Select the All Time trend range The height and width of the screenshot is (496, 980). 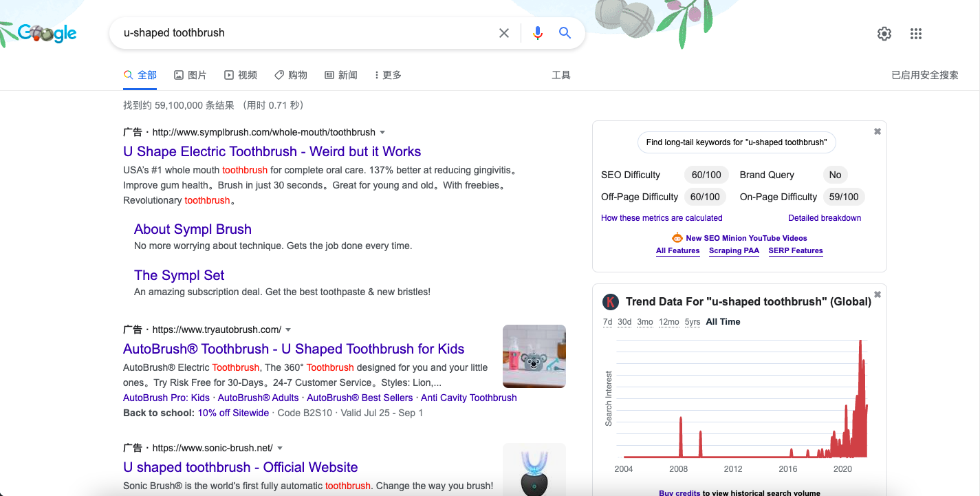723,322
